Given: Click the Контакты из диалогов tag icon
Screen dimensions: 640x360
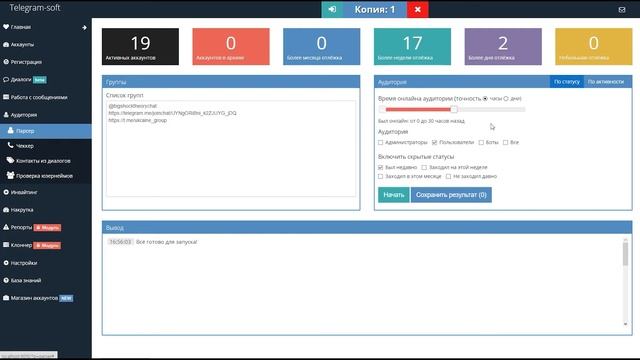Looking at the screenshot, I should (x=11, y=160).
